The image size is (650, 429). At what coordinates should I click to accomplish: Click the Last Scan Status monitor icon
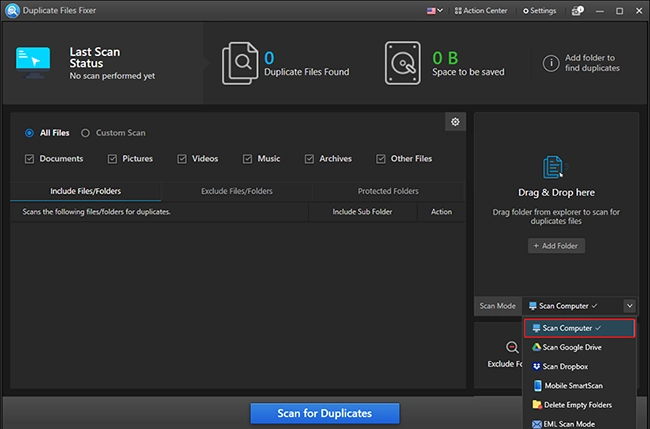pos(33,63)
